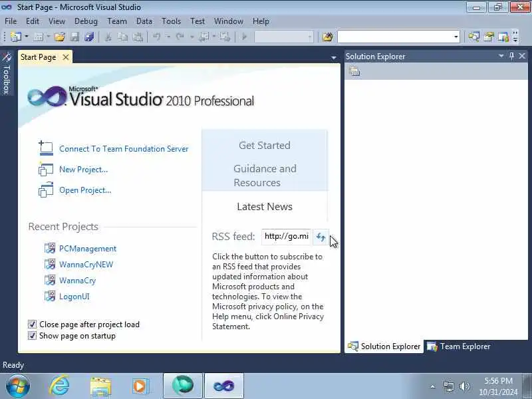Click the RSS feed URL input field

pos(287,237)
